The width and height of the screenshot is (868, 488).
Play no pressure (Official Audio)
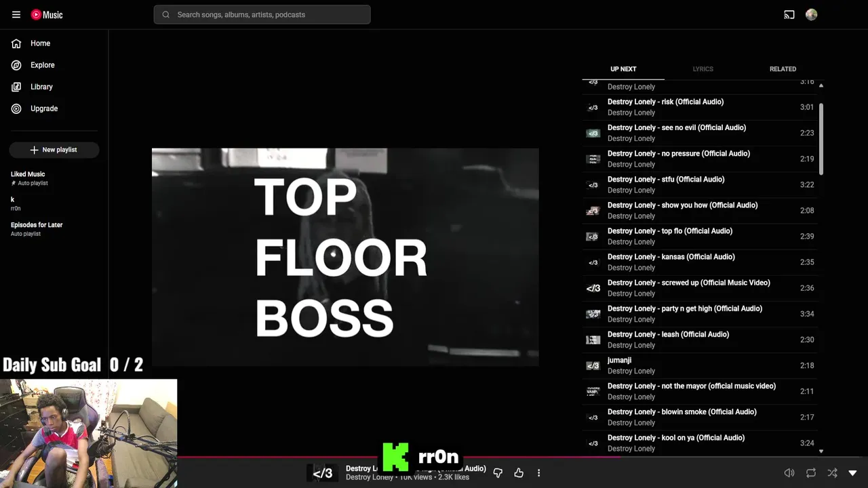coord(700,159)
